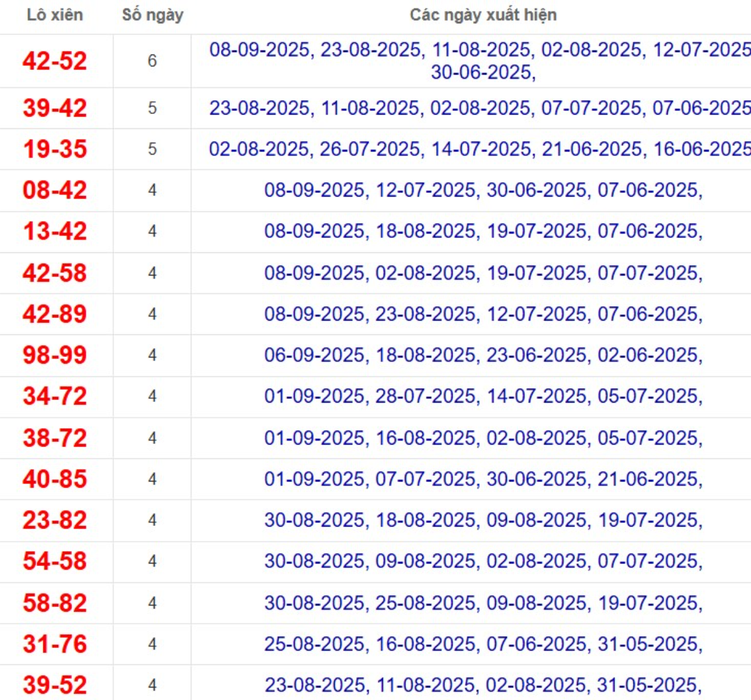
Task: Click the "Lô xiên" column header
Action: pos(55,15)
